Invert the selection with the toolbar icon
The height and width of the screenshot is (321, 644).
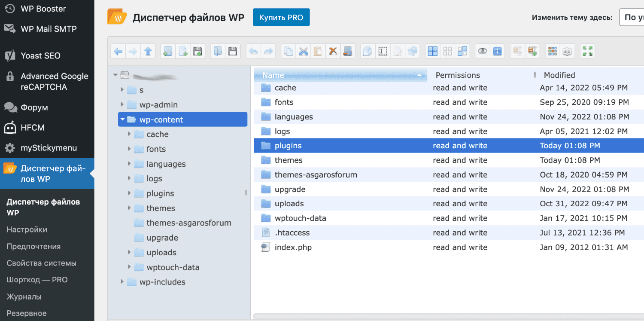pos(462,52)
